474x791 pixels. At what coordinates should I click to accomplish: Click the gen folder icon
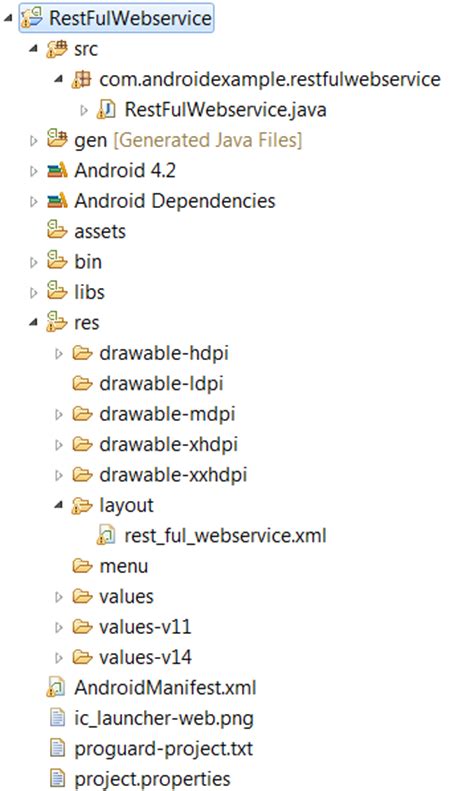pos(57,140)
